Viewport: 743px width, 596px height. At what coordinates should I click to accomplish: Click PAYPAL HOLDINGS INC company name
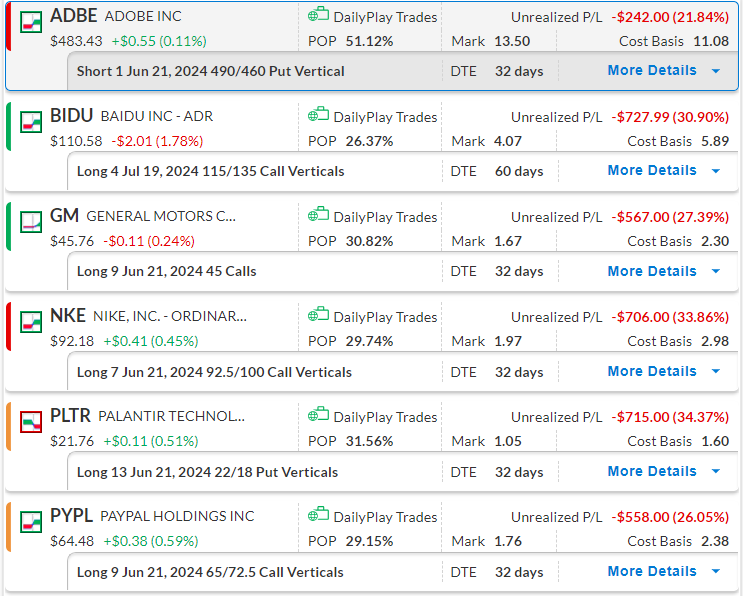177,516
